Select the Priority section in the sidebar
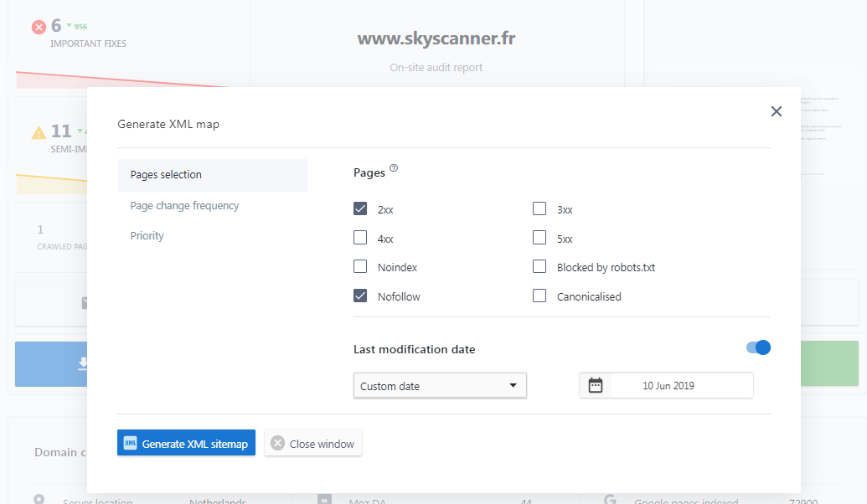This screenshot has height=504, width=867. click(x=147, y=235)
